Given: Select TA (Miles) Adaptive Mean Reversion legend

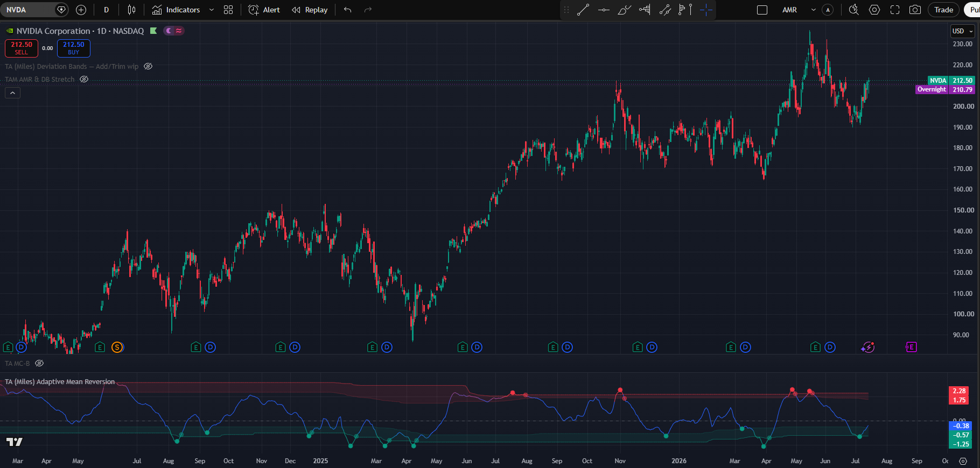Looking at the screenshot, I should pyautogui.click(x=60, y=381).
